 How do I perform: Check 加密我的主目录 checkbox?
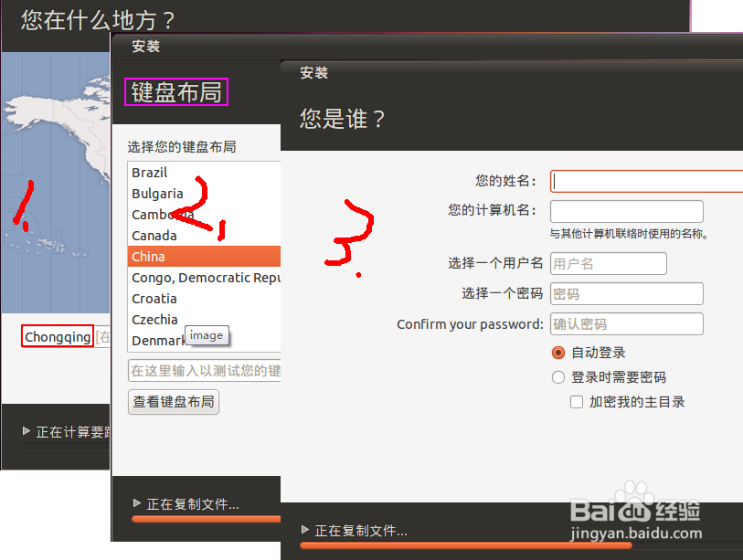[x=577, y=401]
